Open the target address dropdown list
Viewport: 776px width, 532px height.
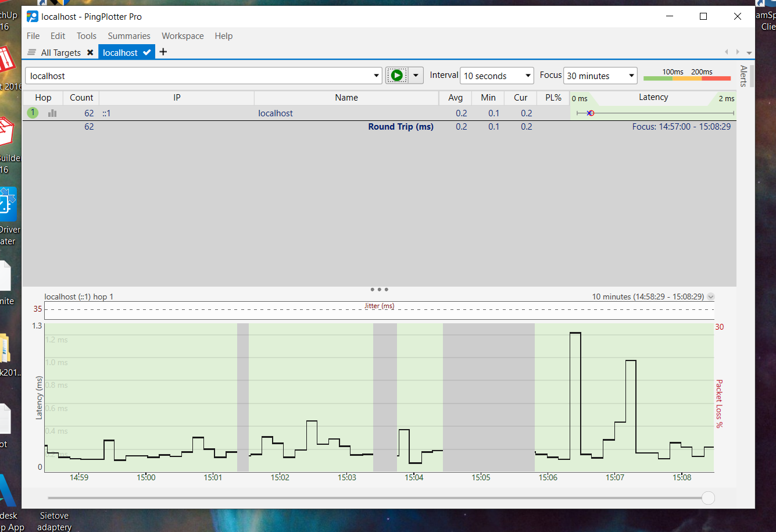click(377, 76)
